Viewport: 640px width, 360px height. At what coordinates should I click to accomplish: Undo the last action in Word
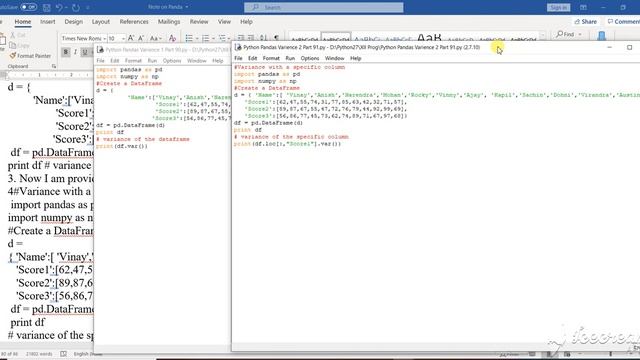[x=59, y=7]
